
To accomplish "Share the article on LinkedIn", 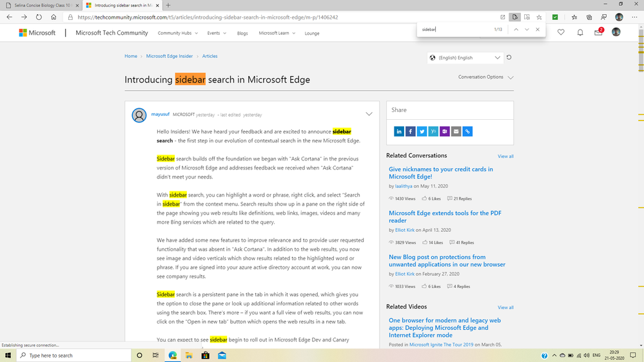I will [399, 131].
